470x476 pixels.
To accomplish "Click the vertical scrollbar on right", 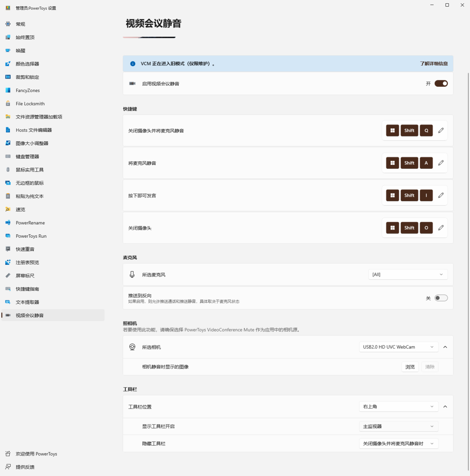I will [x=468, y=271].
